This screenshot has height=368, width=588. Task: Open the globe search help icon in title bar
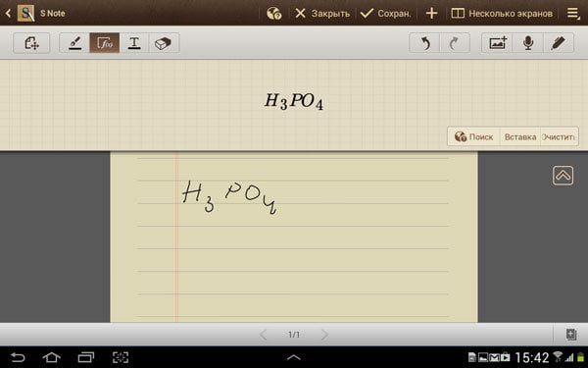click(x=274, y=14)
